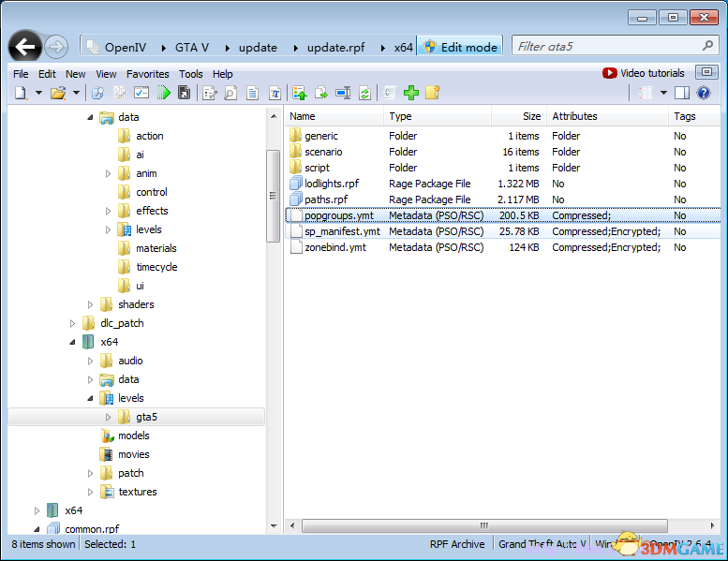
Task: Open the Favorites menu
Action: 147,74
